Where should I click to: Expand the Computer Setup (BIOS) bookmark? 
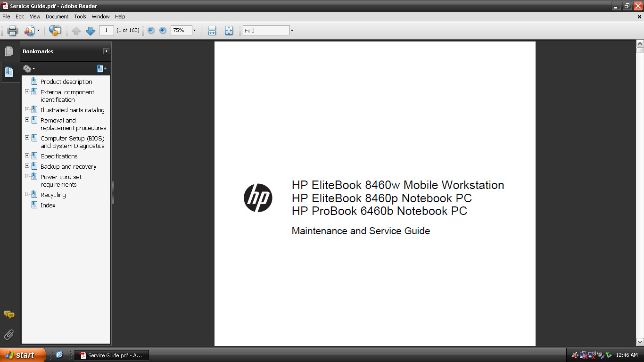27,138
